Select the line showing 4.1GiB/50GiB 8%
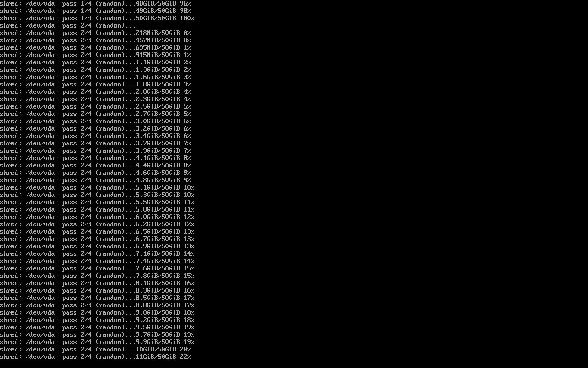This screenshot has height=368, width=588. tap(96, 158)
